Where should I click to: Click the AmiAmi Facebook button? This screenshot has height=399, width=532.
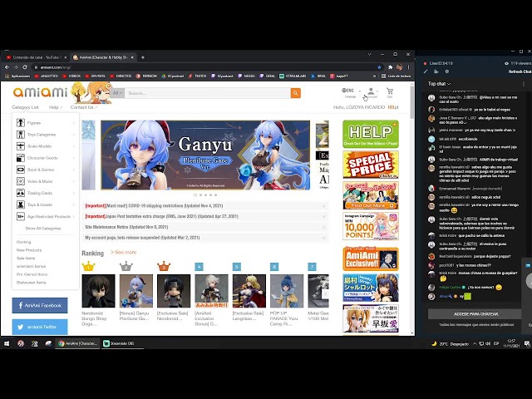point(40,305)
